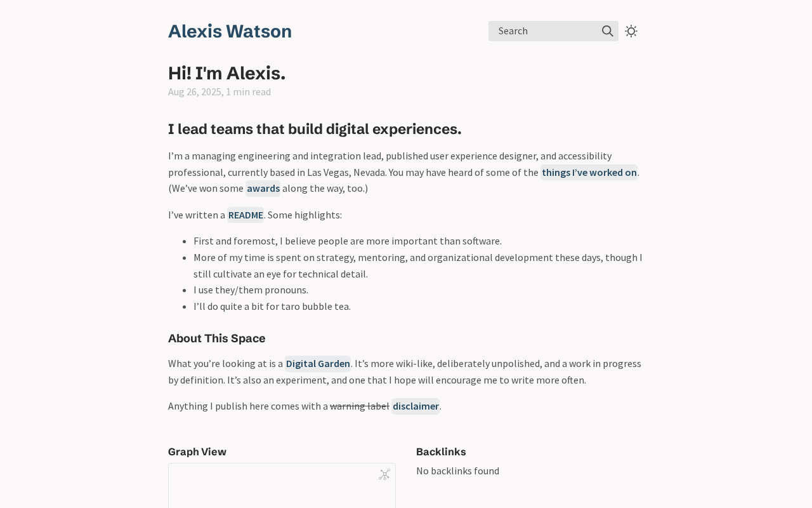Click the "I lead teams" heading
The height and width of the screenshot is (508, 812).
coord(315,130)
